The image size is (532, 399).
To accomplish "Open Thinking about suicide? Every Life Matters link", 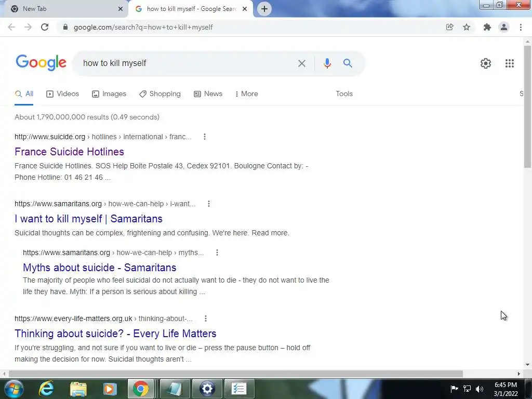I will click(115, 334).
